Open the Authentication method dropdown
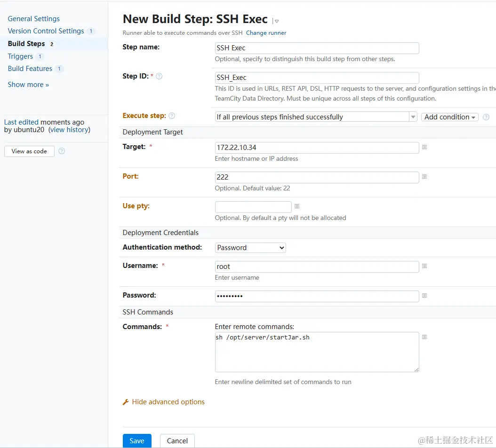The image size is (496, 448). [250, 248]
